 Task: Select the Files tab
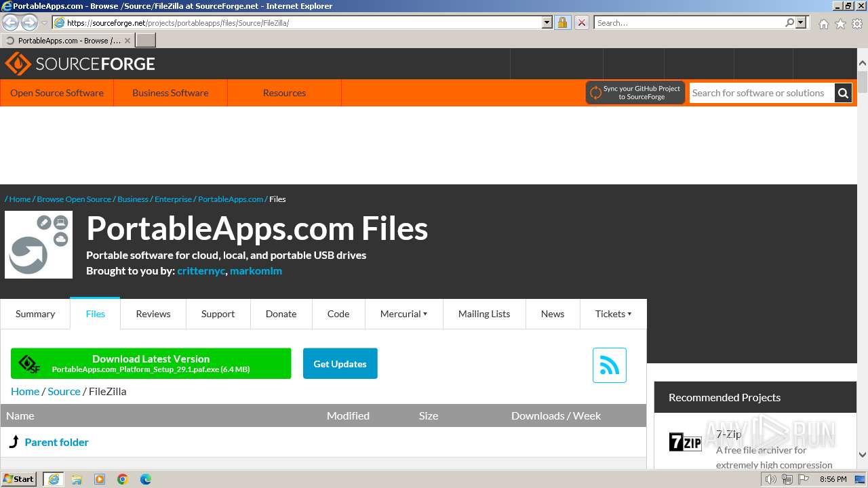tap(95, 314)
